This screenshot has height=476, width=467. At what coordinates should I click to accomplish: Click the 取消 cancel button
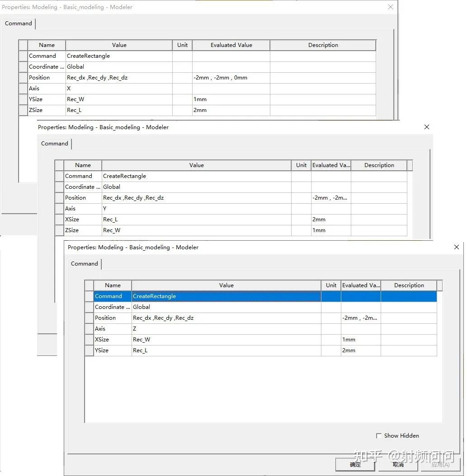pyautogui.click(x=398, y=464)
